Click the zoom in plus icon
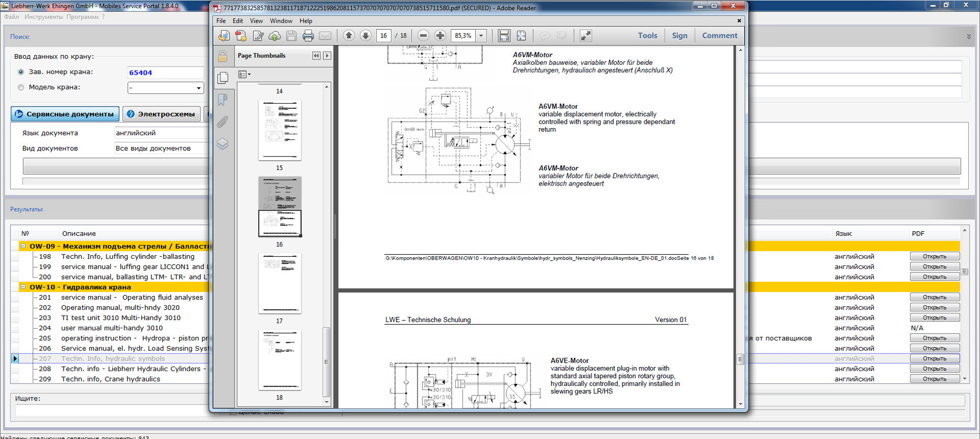 click(x=440, y=36)
